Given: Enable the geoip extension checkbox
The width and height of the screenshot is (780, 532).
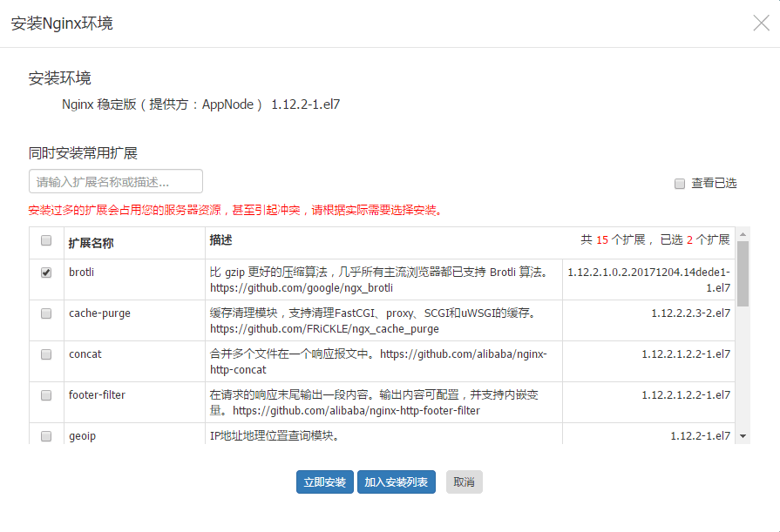Looking at the screenshot, I should coord(46,435).
